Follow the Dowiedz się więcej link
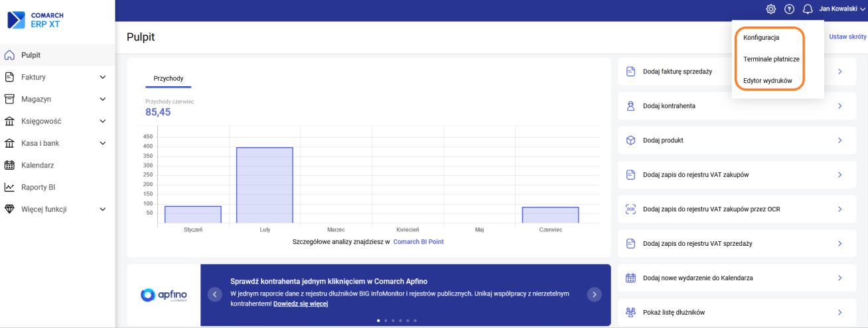This screenshot has width=868, height=328. (x=300, y=303)
